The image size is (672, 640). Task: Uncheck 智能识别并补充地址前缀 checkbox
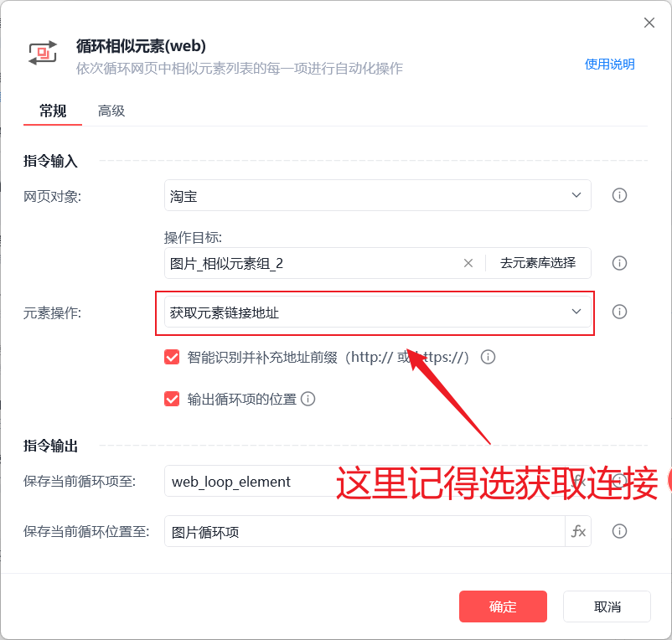pyautogui.click(x=172, y=357)
